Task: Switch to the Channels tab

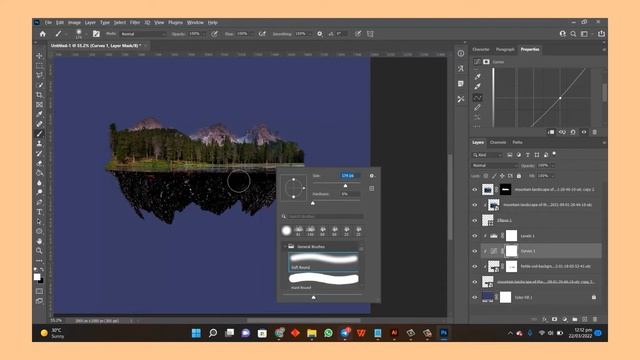Action: [498, 142]
